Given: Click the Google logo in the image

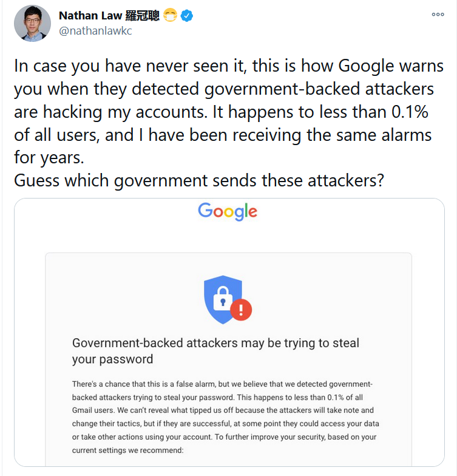Looking at the screenshot, I should click(x=228, y=211).
